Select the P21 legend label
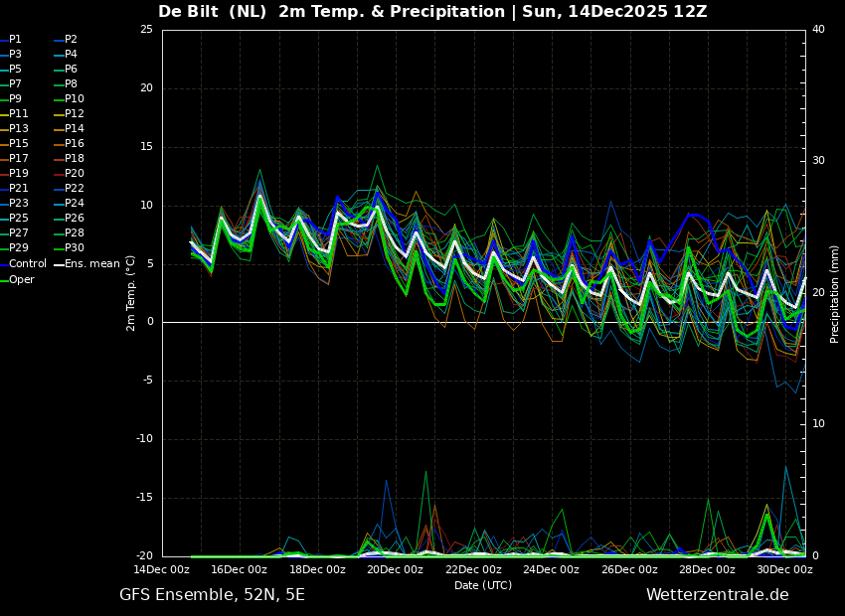Image resolution: width=845 pixels, height=616 pixels. point(19,189)
